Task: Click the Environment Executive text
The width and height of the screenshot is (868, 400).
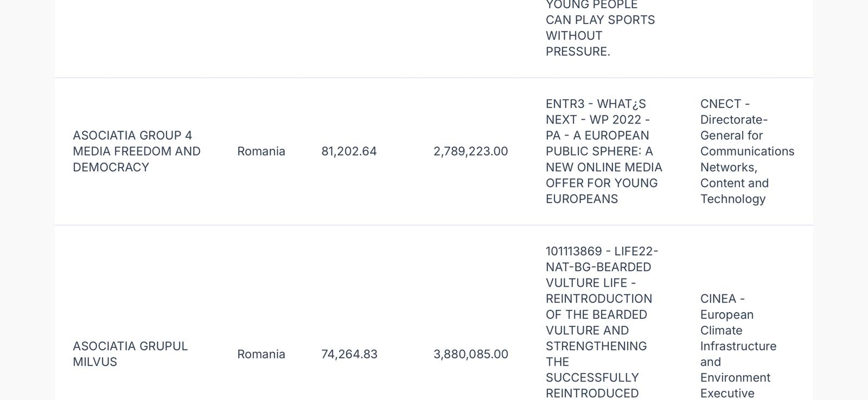Action: pyautogui.click(x=735, y=385)
